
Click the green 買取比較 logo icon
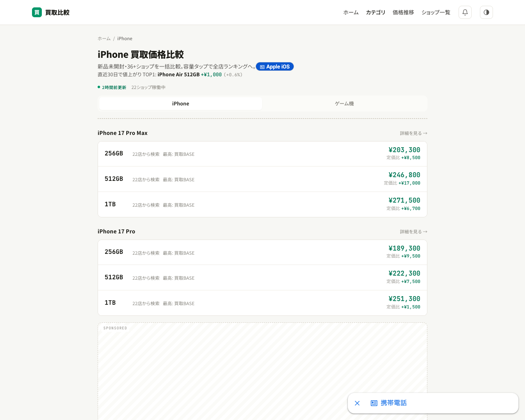point(37,12)
